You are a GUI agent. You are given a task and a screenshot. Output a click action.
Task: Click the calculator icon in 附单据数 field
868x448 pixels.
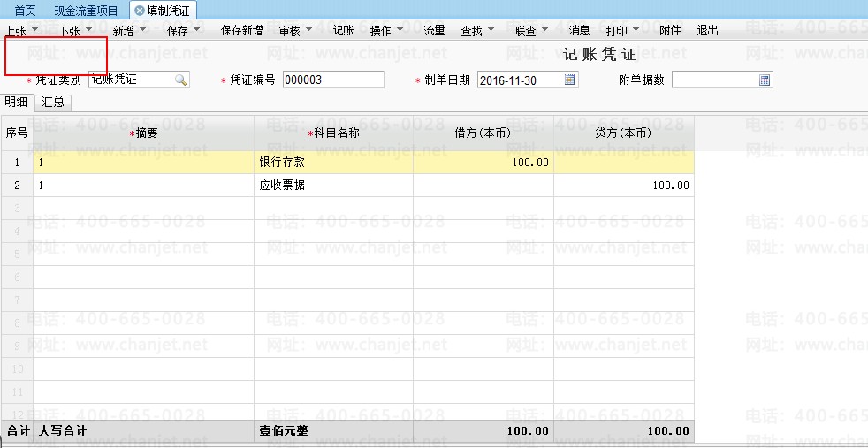pos(765,80)
